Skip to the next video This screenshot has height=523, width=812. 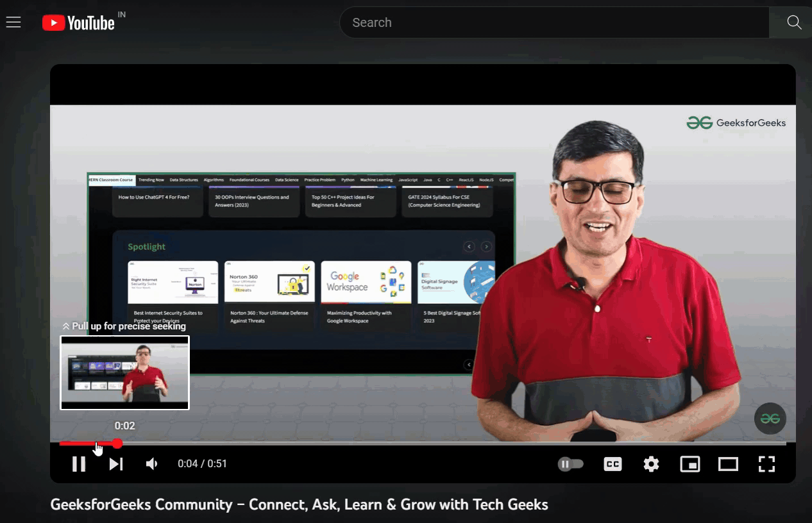[x=116, y=464]
